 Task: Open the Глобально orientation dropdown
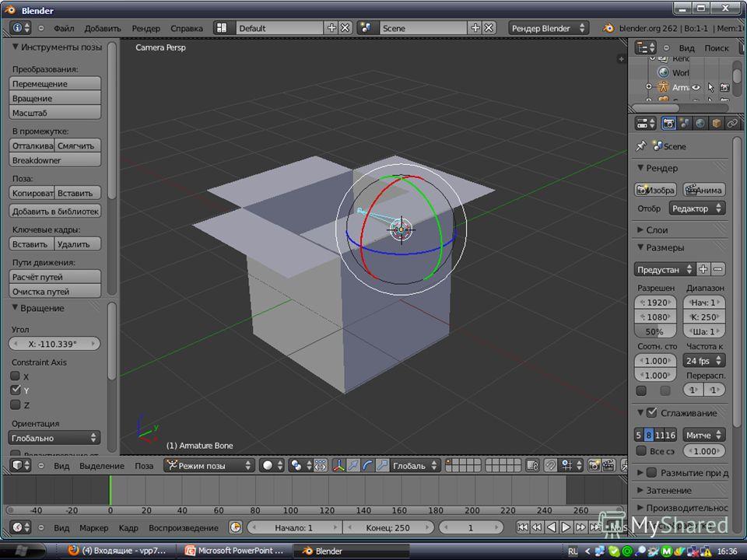[54, 438]
